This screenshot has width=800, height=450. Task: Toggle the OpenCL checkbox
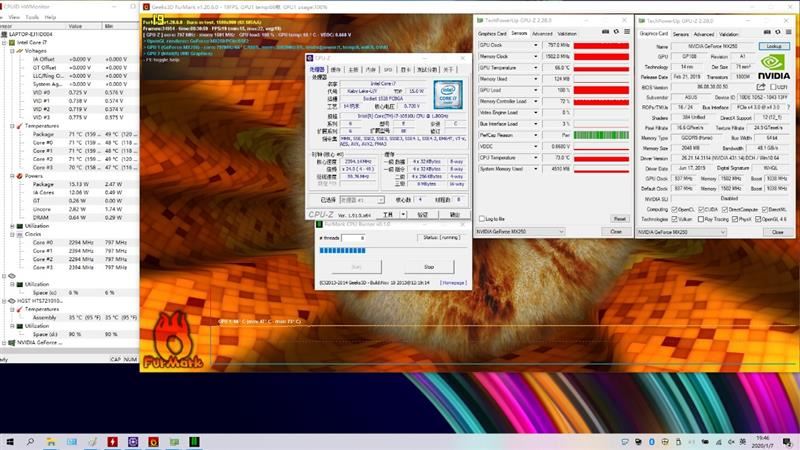pos(675,210)
